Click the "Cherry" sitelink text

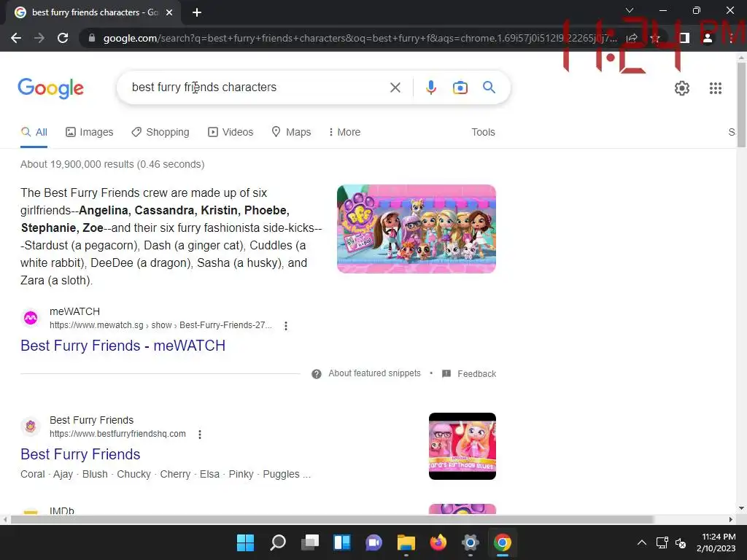[x=175, y=474]
